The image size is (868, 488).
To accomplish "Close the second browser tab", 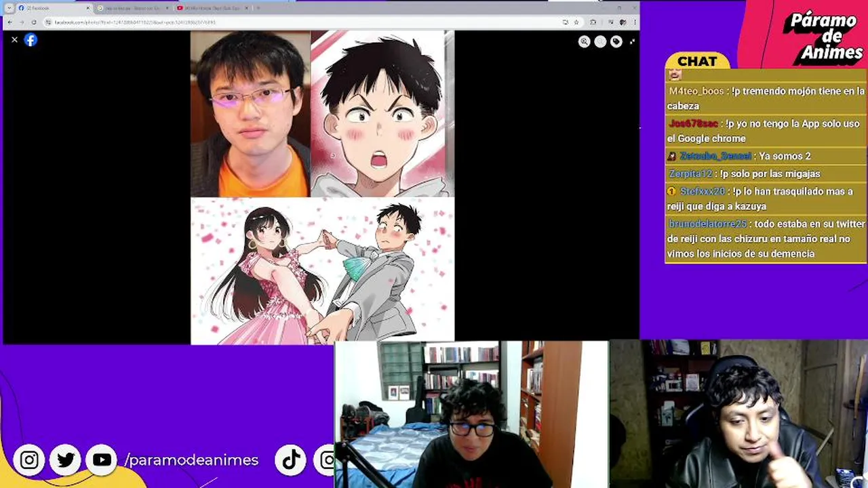I will point(167,8).
